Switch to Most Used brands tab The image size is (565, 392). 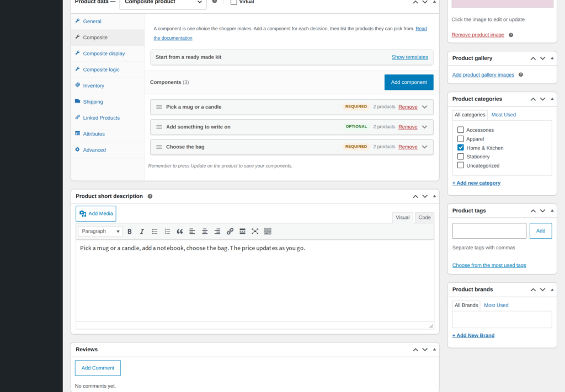click(496, 305)
